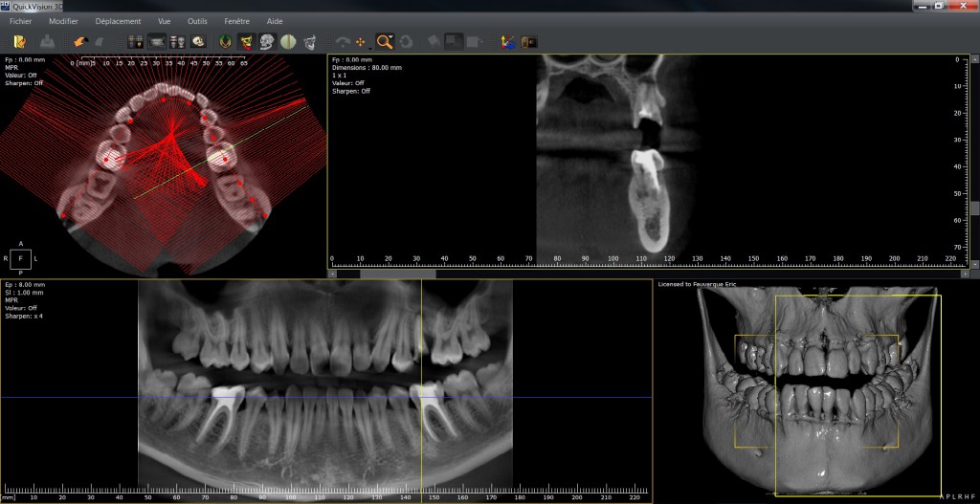Screen dimensions: 980x504
Task: Click the vertical slider at right edge
Action: pos(974,208)
